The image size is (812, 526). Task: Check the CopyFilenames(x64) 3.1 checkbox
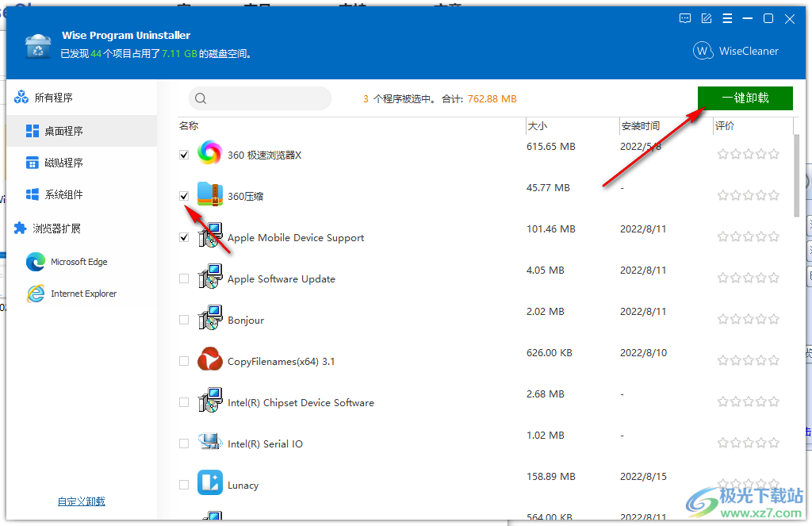click(x=184, y=361)
